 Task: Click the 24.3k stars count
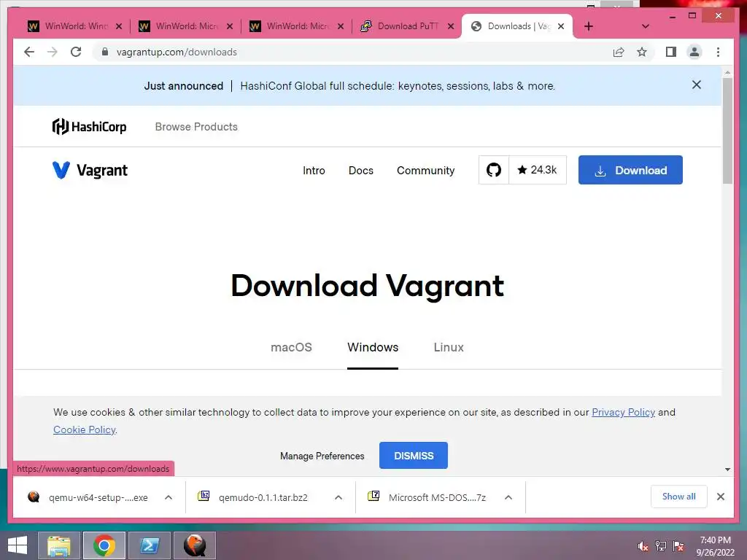pyautogui.click(x=538, y=169)
